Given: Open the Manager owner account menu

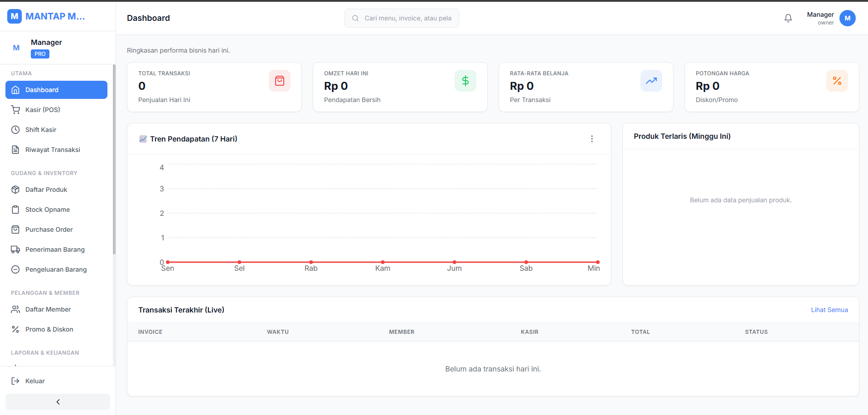Looking at the screenshot, I should [831, 18].
